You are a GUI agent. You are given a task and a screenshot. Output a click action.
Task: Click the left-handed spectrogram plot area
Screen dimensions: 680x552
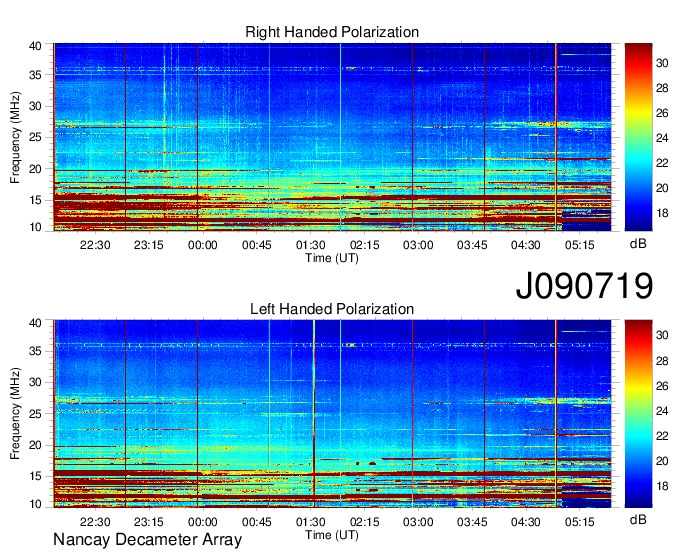tap(332, 414)
